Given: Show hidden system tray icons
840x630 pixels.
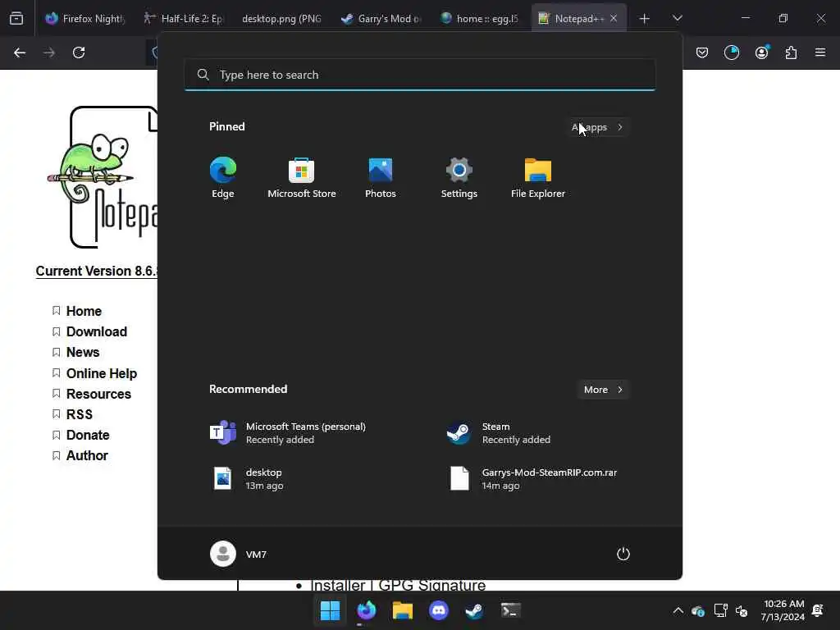Looking at the screenshot, I should (x=678, y=610).
